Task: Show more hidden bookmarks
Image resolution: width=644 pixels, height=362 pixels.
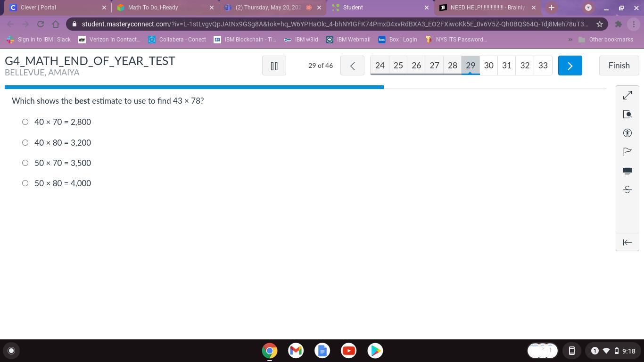Action: (570, 40)
